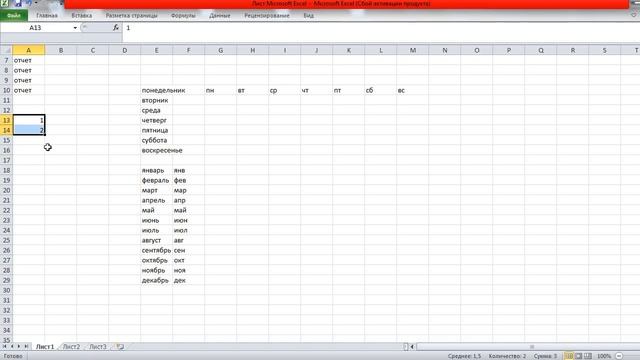Open the Вставка ribbon tab
Screen dimensions: 640x360
pos(82,16)
